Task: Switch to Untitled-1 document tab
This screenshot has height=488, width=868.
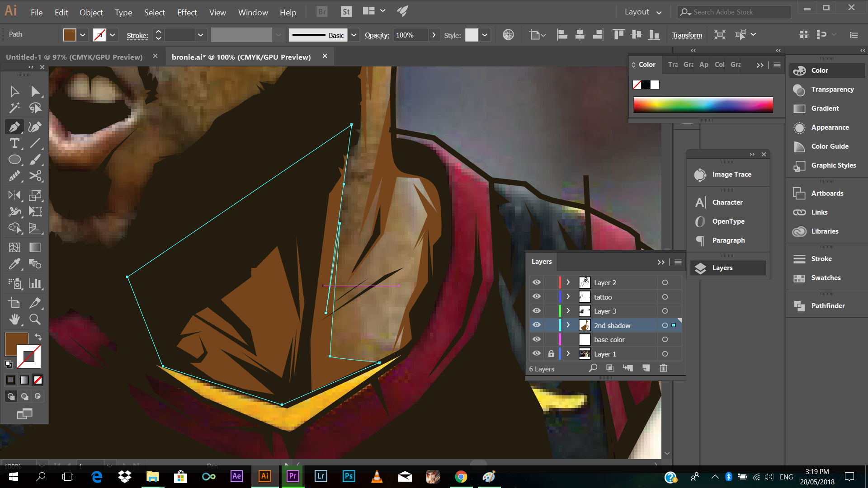Action: [x=74, y=57]
